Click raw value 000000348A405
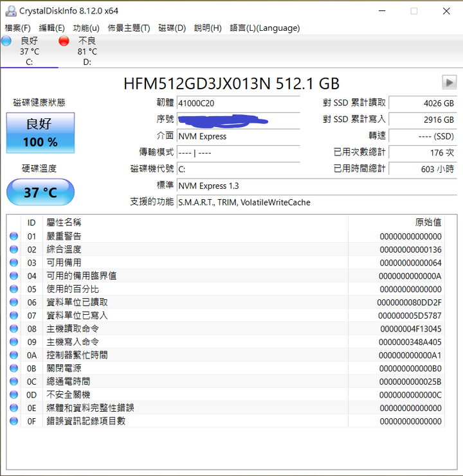The height and width of the screenshot is (476, 463). [410, 342]
